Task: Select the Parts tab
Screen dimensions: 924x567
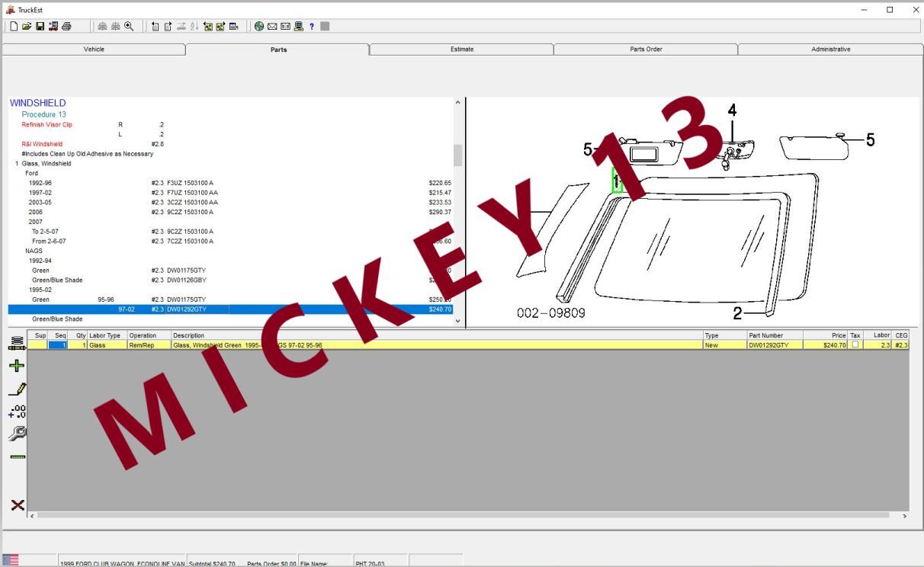Action: [x=278, y=50]
